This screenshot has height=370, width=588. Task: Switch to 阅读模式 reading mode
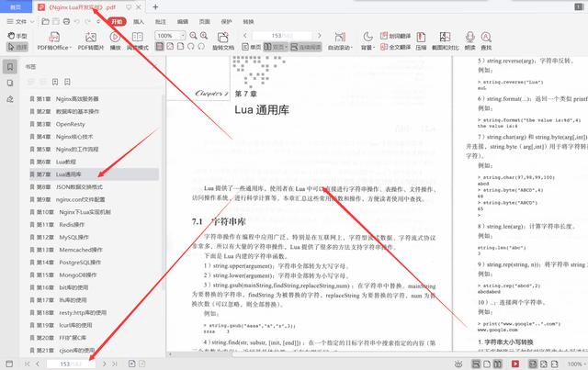tap(137, 41)
